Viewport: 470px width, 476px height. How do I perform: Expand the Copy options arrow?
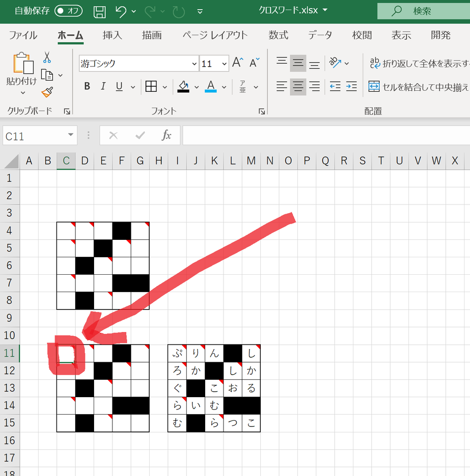(61, 75)
